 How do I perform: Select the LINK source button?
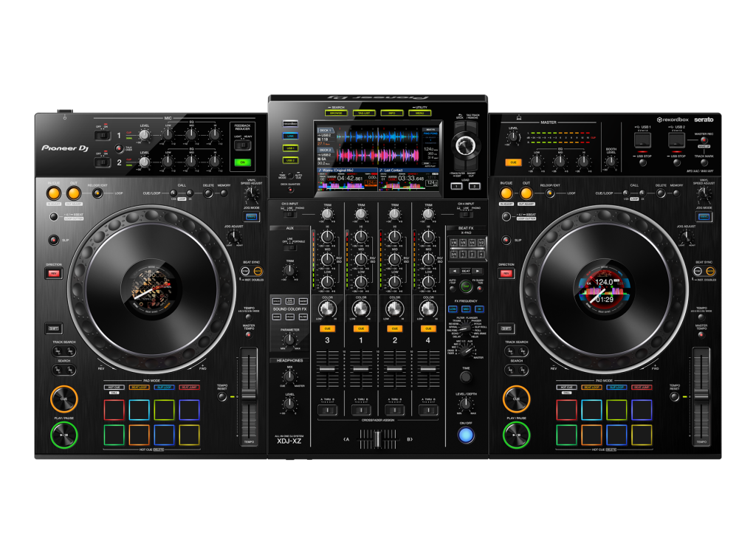tap(290, 136)
